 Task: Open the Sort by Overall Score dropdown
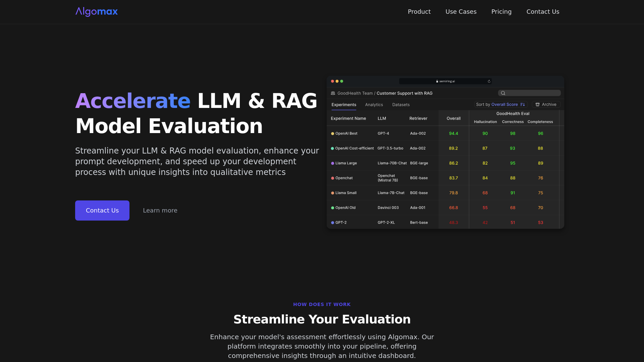(501, 105)
